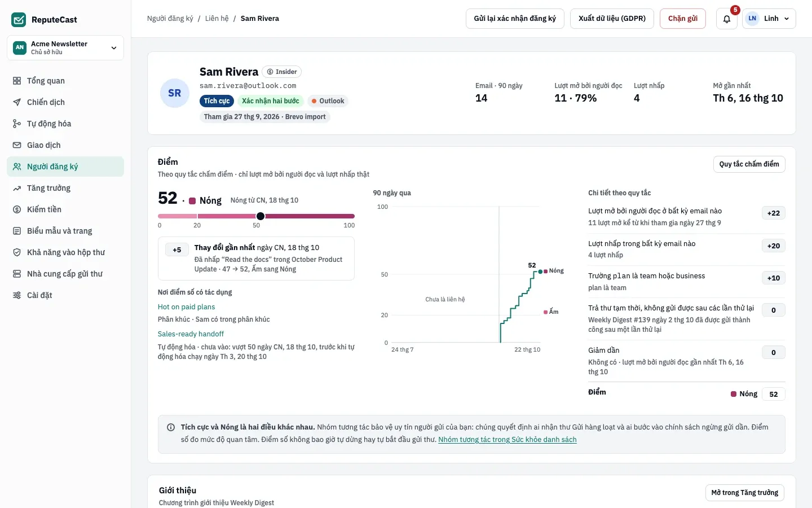Click the Chặn gửi button
Screen dimensions: 812x508
pos(683,19)
